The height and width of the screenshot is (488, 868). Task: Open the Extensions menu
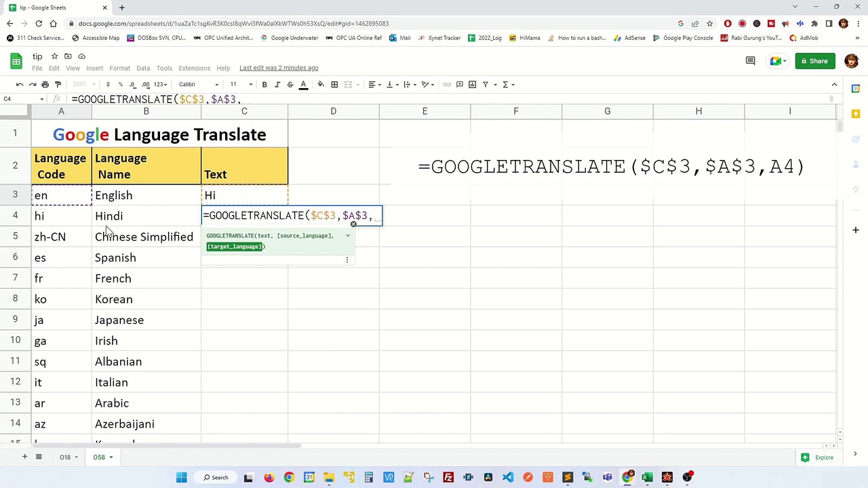click(195, 68)
